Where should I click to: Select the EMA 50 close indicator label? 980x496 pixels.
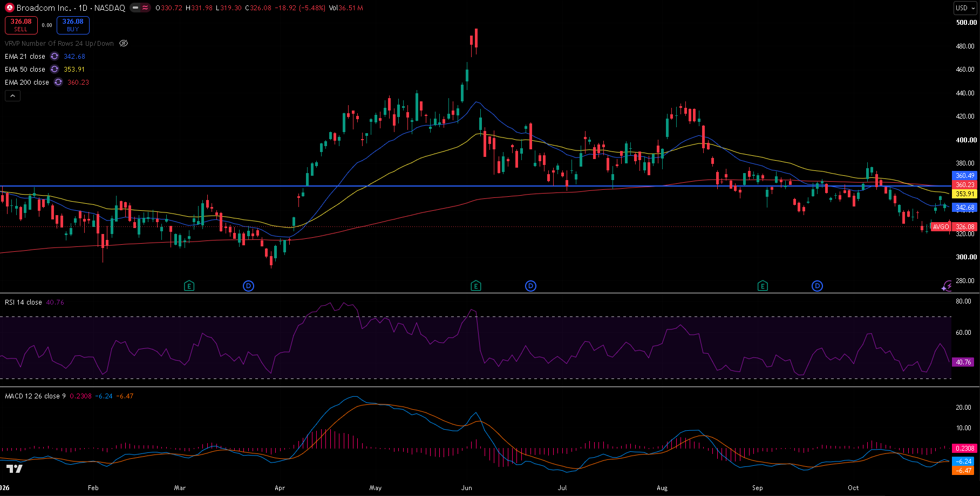click(25, 70)
